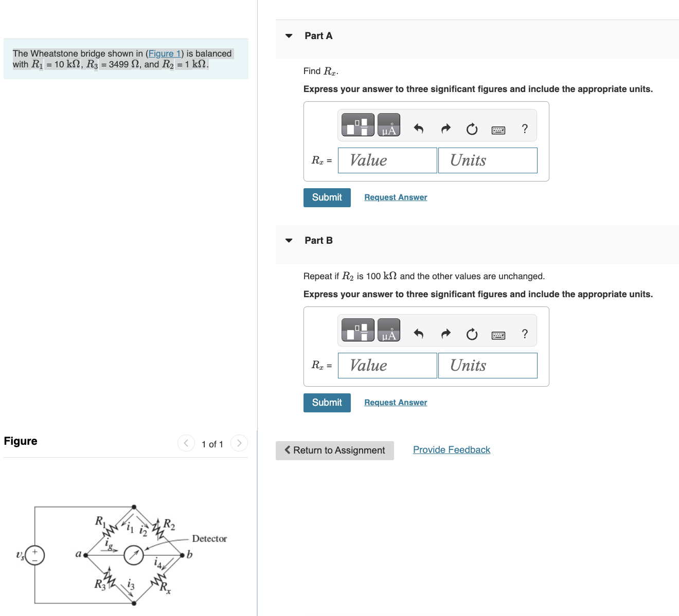Click the reset answer icon in Part A
Image resolution: width=679 pixels, height=616 pixels.
[x=472, y=129]
